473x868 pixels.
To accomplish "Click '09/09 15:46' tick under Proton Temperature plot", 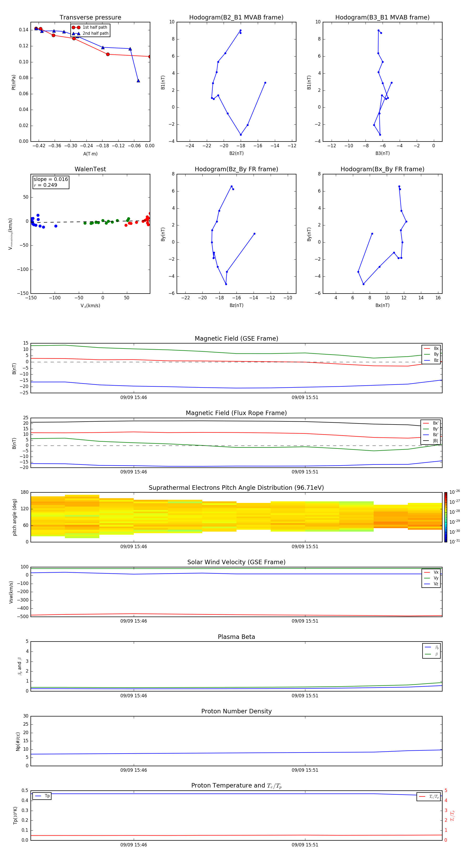I will click(134, 845).
